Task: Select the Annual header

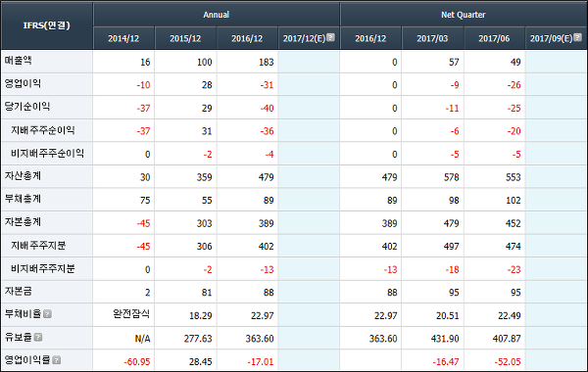Action: [x=216, y=15]
